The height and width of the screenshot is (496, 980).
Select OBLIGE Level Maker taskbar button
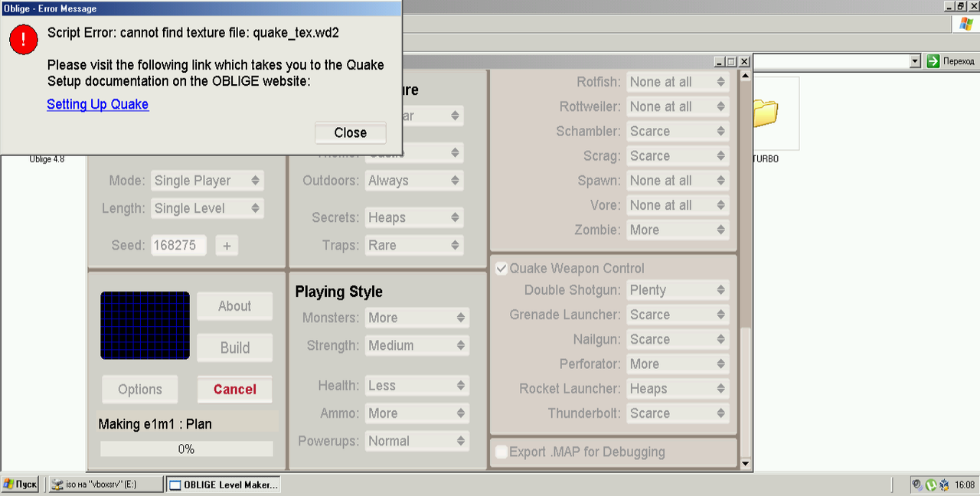point(224,485)
